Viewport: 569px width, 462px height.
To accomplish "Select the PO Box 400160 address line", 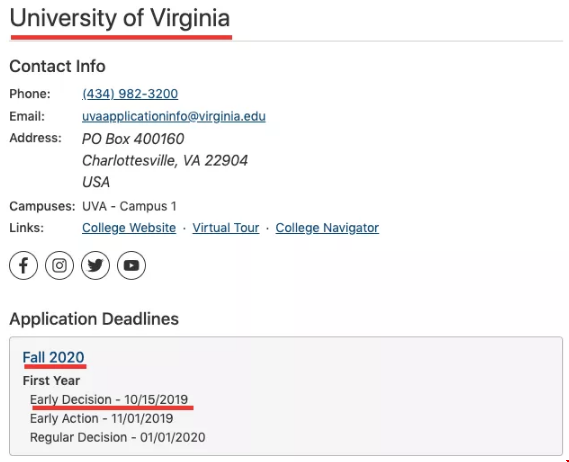I will click(133, 139).
